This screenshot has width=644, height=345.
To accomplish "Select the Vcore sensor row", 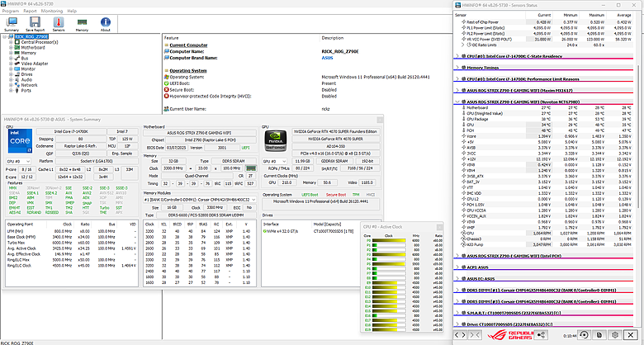I will pyautogui.click(x=545, y=135).
